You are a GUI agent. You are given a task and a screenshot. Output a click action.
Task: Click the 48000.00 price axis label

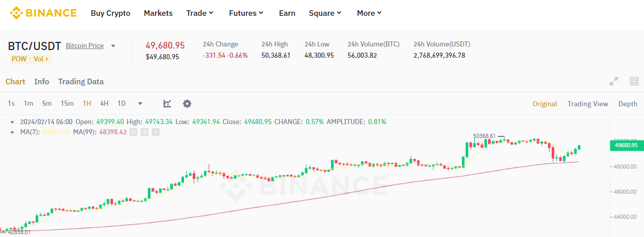[x=624, y=167]
